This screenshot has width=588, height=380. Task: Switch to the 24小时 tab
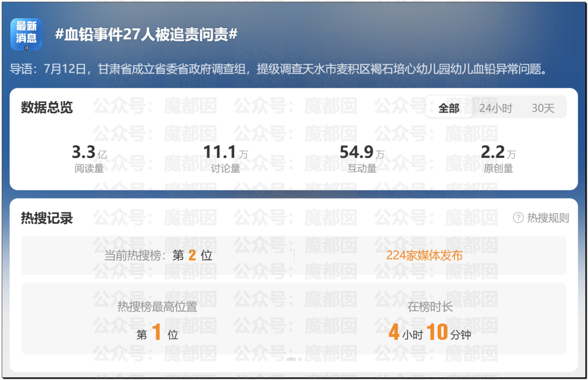[x=495, y=108]
